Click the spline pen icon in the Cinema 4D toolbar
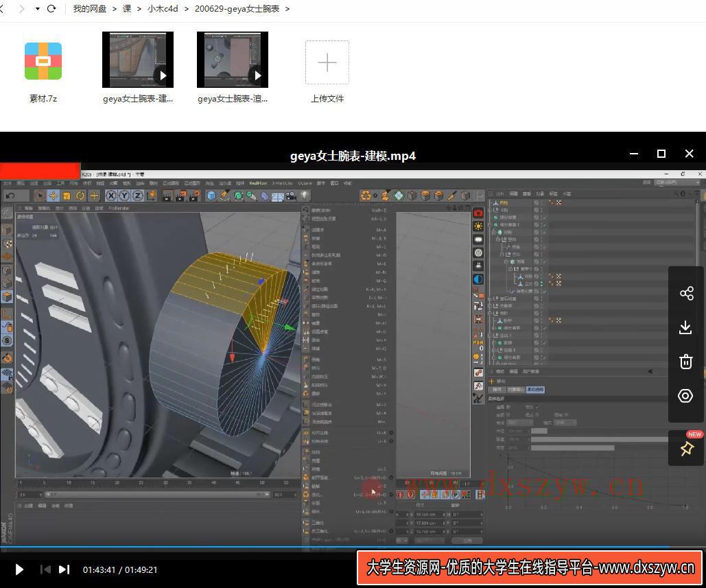 pos(224,196)
